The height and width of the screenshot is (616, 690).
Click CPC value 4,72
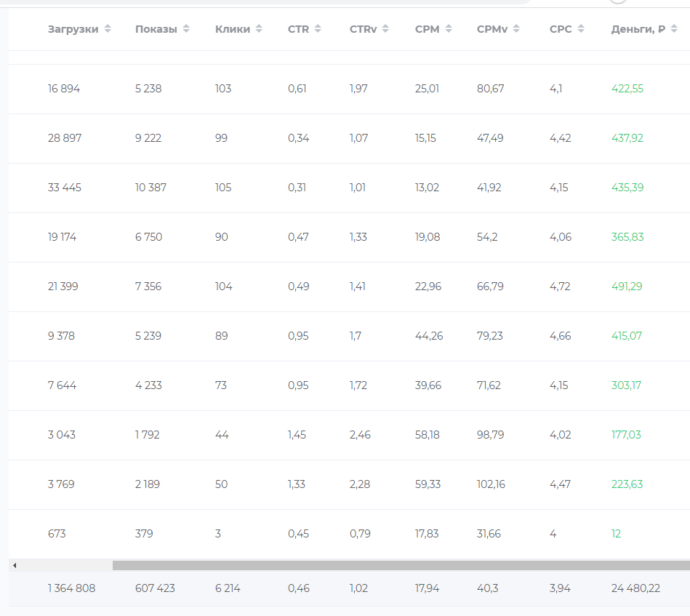[560, 287]
